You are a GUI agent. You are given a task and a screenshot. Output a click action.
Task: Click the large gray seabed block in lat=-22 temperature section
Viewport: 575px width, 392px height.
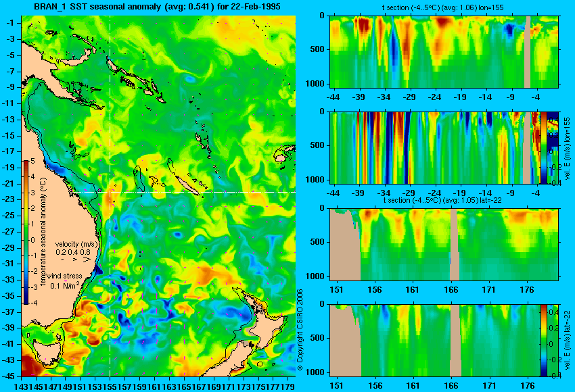coord(345,245)
